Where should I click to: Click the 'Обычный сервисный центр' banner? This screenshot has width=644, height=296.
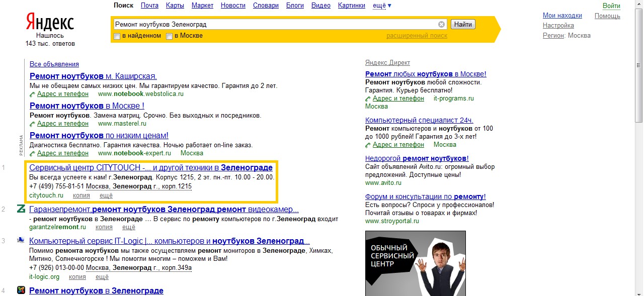coord(416,263)
